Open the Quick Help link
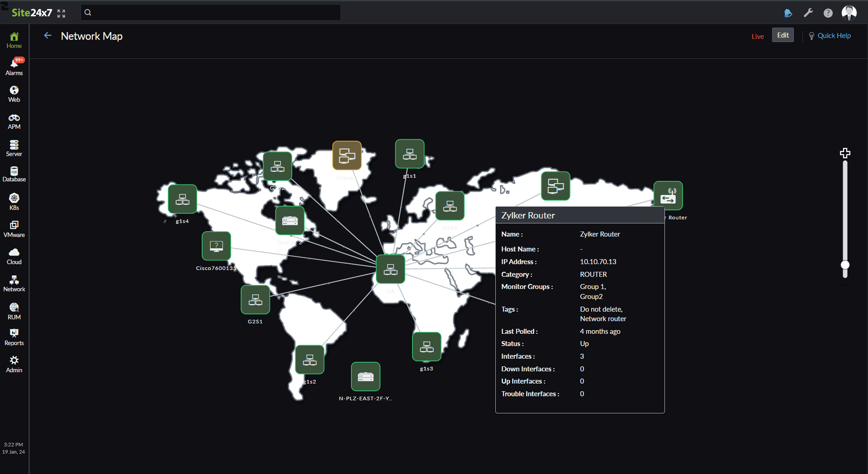 [830, 36]
